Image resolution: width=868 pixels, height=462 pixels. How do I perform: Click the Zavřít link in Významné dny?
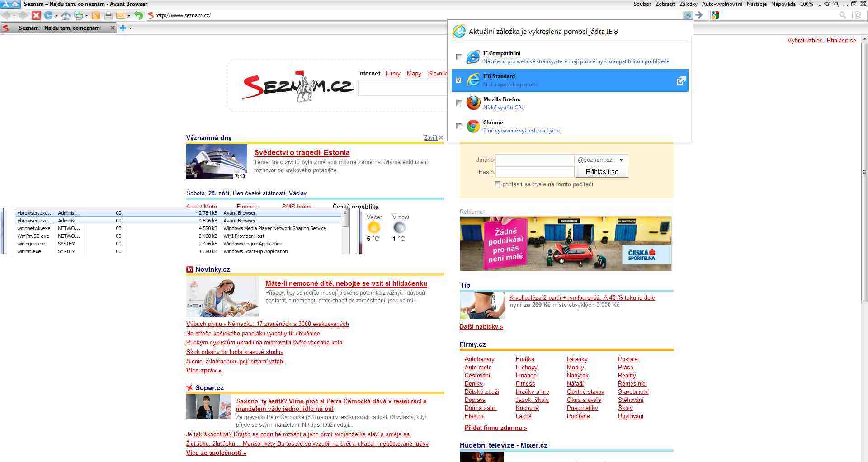click(x=430, y=138)
